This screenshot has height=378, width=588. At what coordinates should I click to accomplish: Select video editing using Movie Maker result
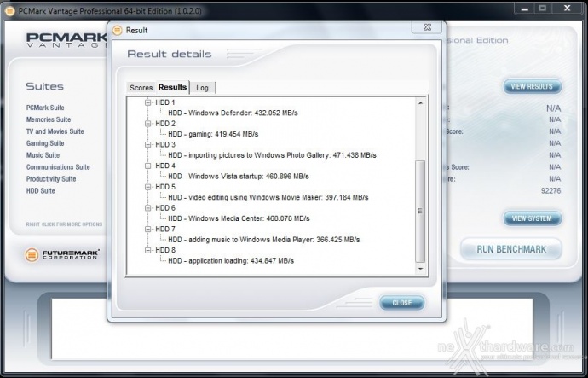coord(268,197)
